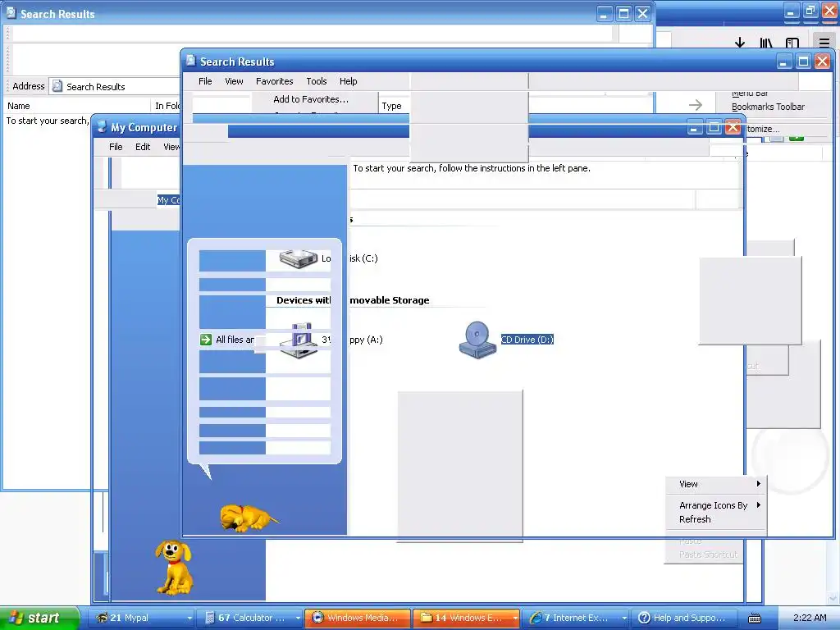Open the View menu in front Search Results
The height and width of the screenshot is (630, 840).
(234, 81)
